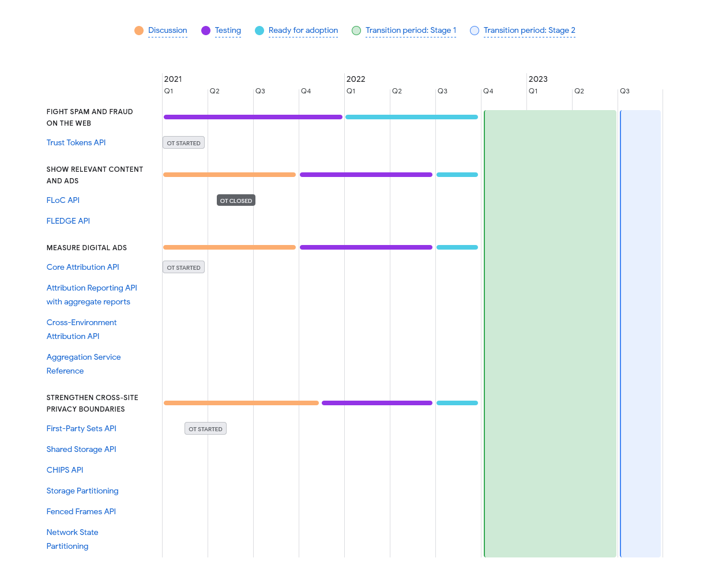715x588 pixels.
Task: Click the cyan Ready for adoption dot
Action: (259, 31)
